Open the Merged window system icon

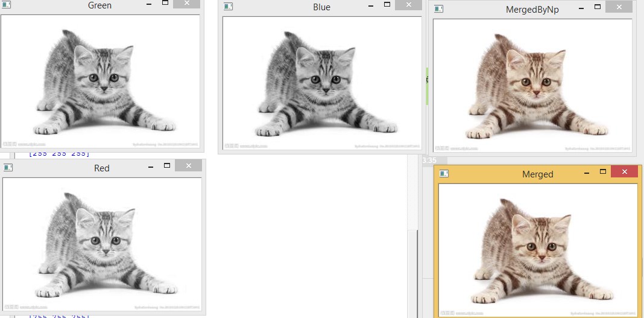tap(444, 174)
